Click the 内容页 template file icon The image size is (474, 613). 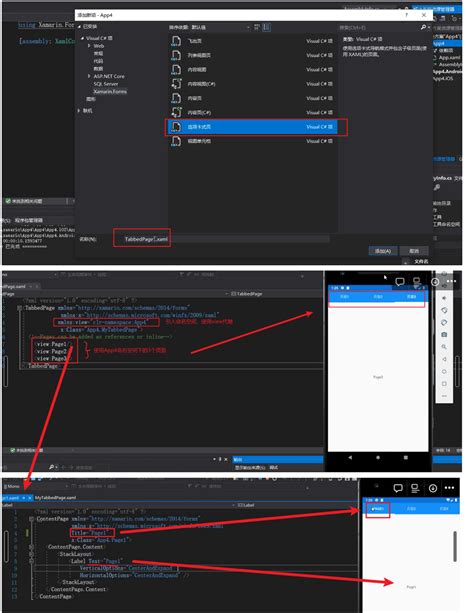(176, 98)
